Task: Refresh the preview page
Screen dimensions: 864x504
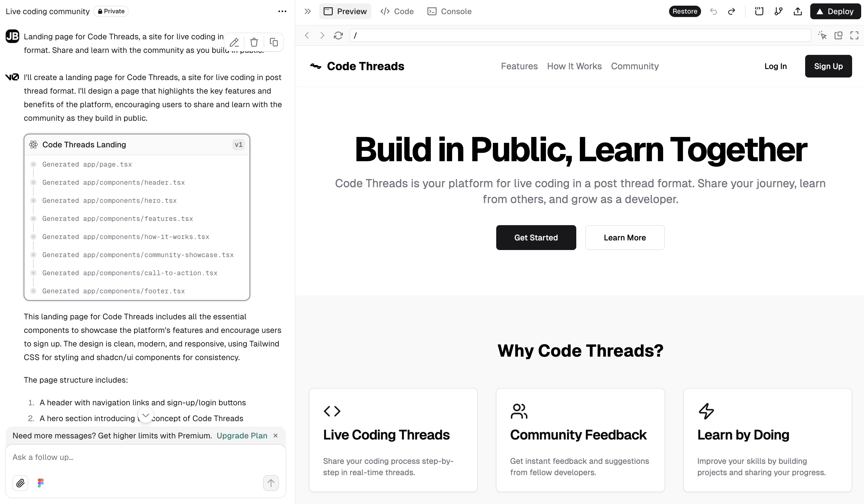Action: click(338, 36)
